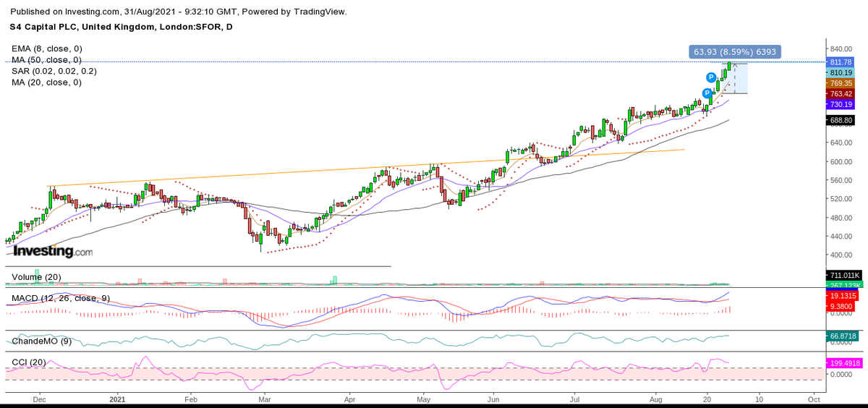Click the higher-priced blue P marker
Screen dimensions: 868x408
pos(711,77)
